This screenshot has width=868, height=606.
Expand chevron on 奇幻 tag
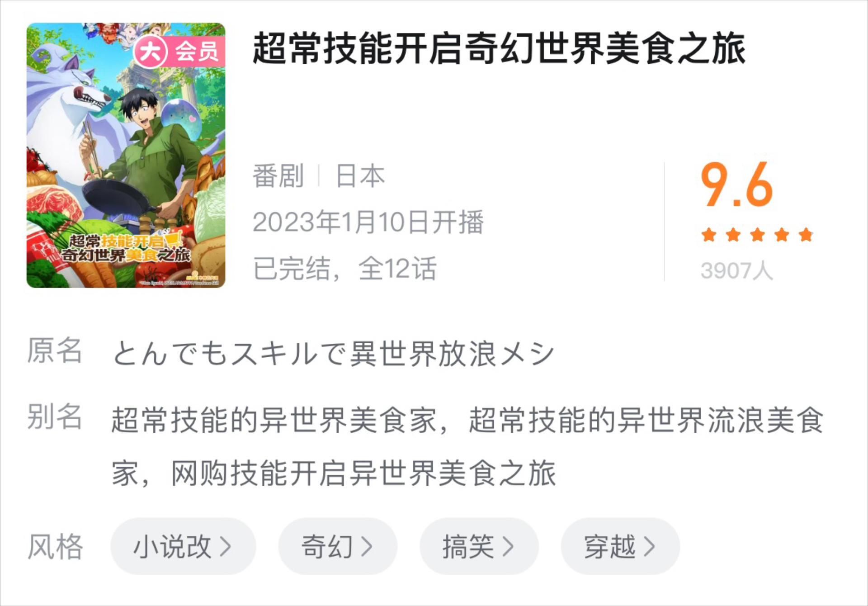(x=367, y=546)
